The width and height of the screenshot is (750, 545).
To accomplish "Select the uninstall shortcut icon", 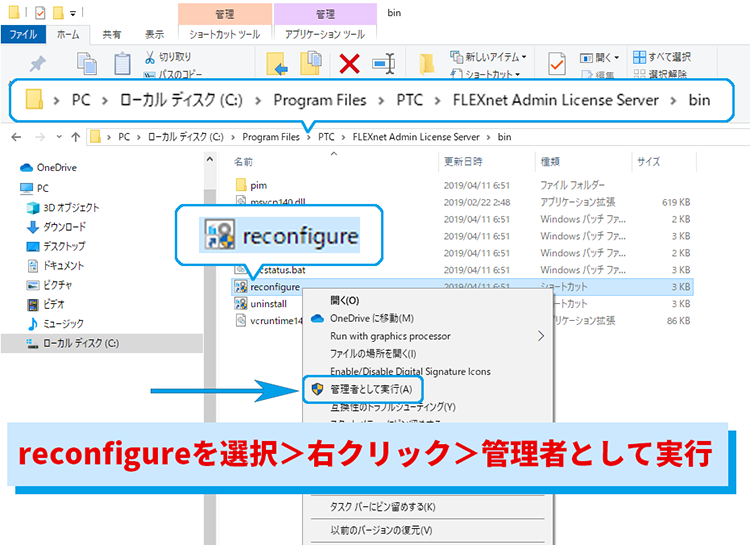I will tap(241, 303).
